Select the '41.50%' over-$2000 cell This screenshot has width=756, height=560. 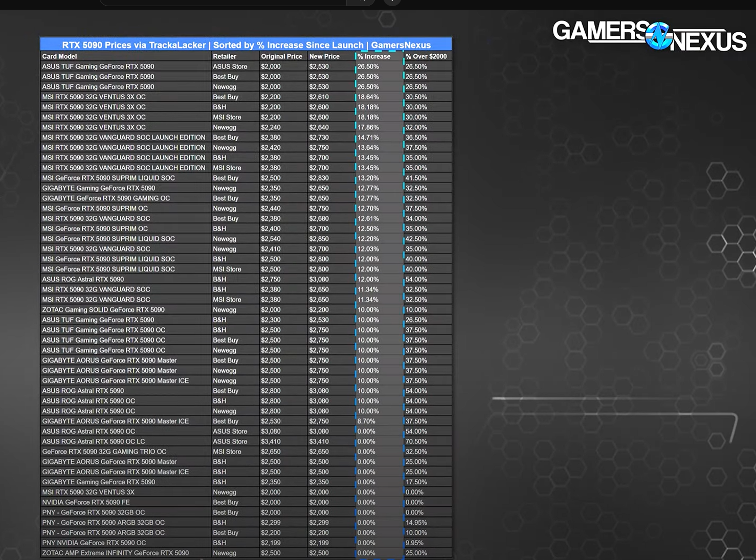point(416,178)
